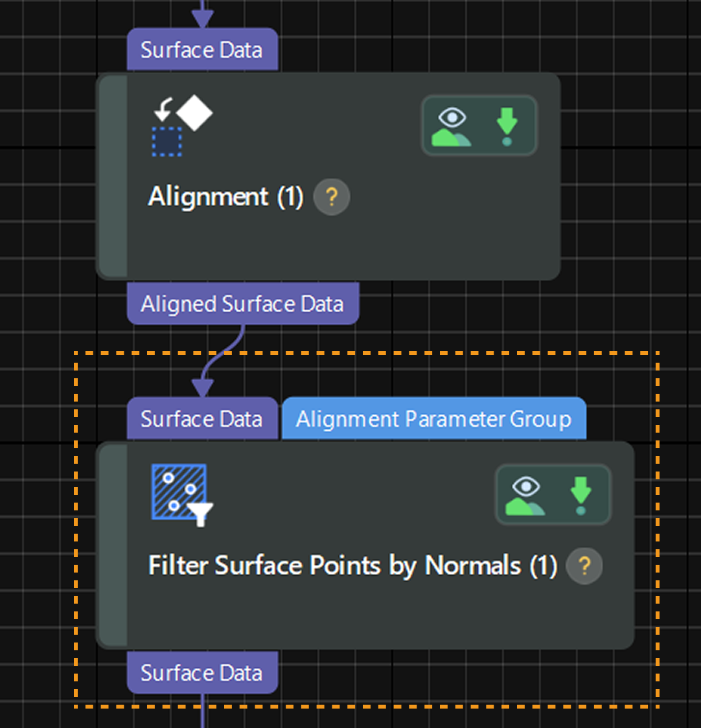Click Filter Surface Points by Normals (1) title

(x=352, y=566)
